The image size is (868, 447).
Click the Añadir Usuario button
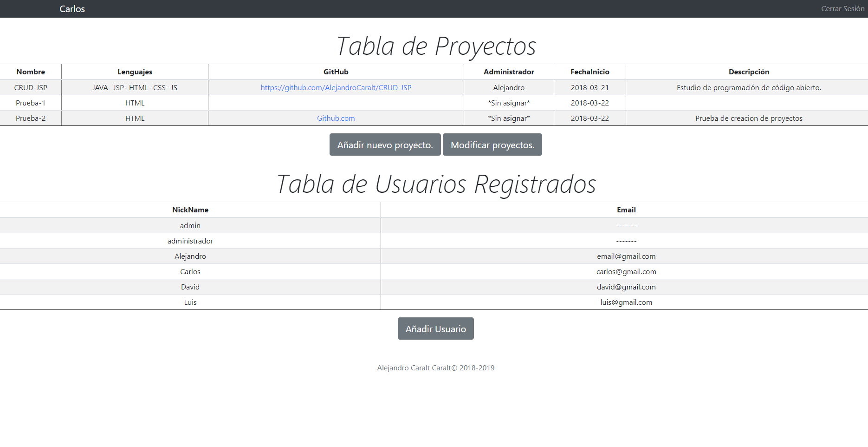436,329
